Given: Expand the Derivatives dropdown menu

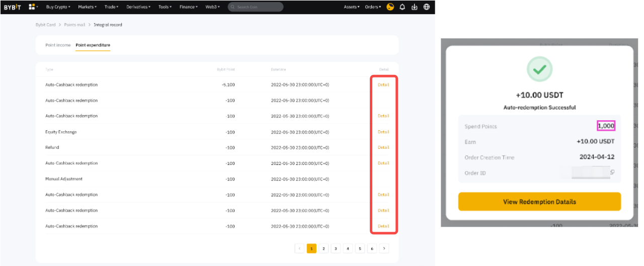Looking at the screenshot, I should click(138, 7).
